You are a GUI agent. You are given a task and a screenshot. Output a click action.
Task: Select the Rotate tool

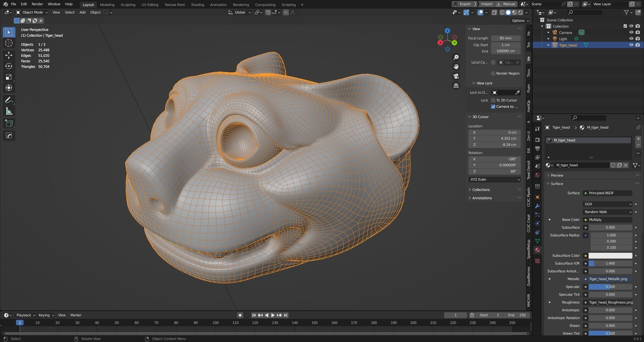tap(9, 66)
